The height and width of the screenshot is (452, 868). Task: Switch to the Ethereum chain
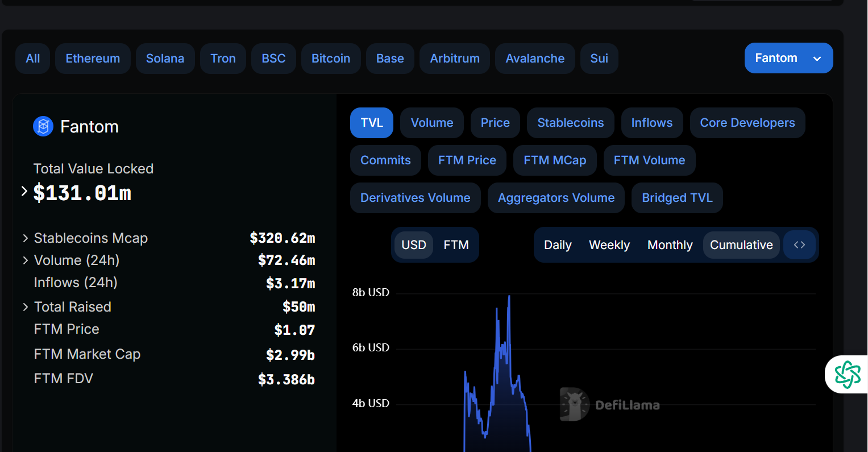[x=93, y=59]
